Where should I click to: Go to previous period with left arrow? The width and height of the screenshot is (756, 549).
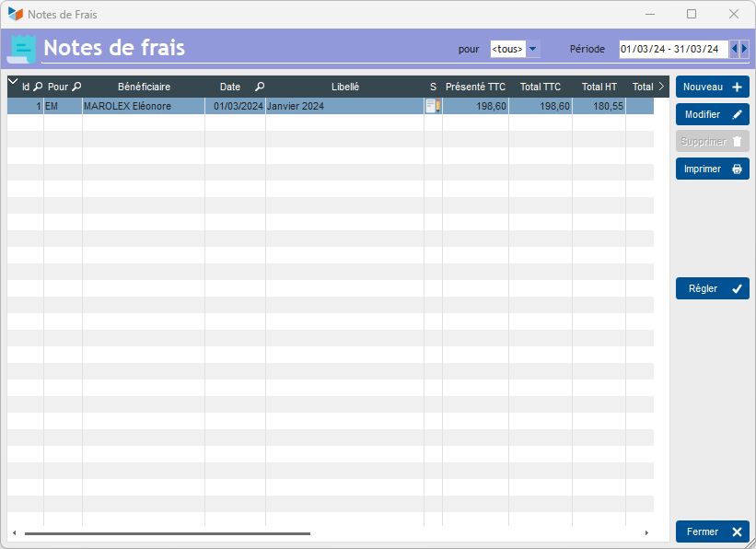735,49
